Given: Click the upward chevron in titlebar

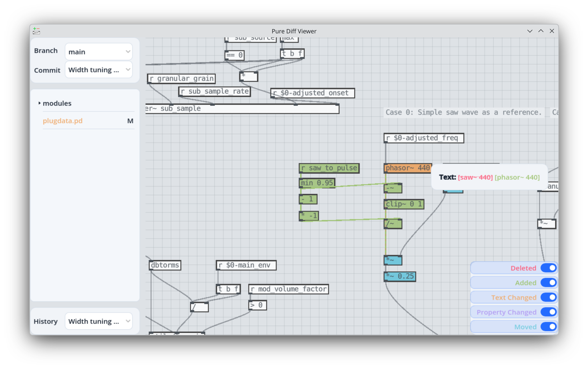Looking at the screenshot, I should point(541,31).
